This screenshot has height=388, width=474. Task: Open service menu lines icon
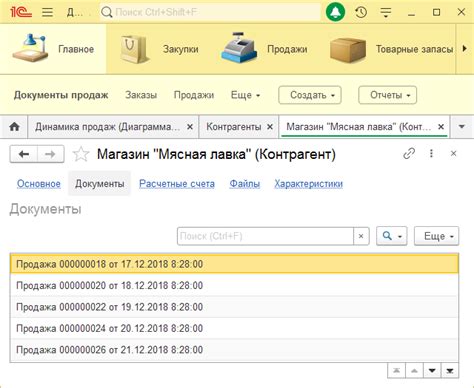click(386, 12)
